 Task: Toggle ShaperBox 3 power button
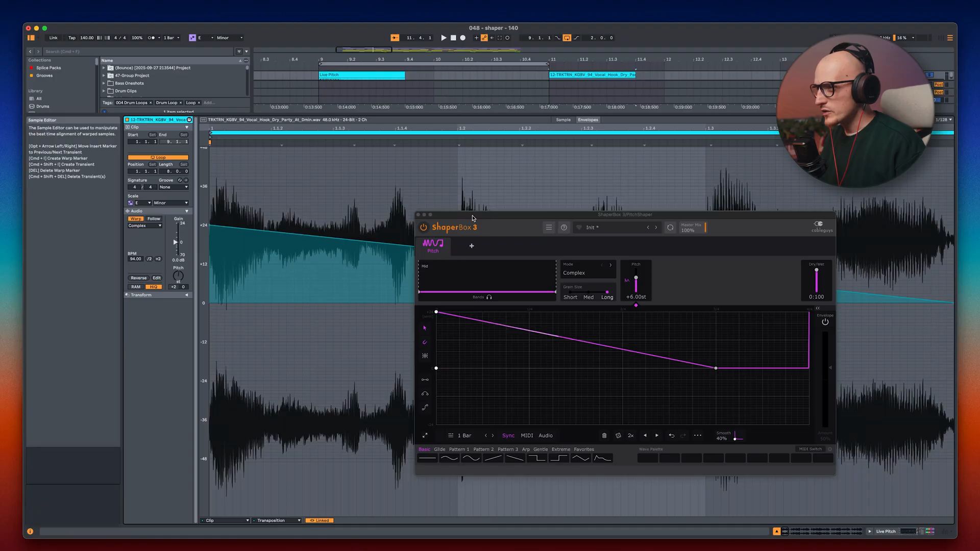coord(423,228)
